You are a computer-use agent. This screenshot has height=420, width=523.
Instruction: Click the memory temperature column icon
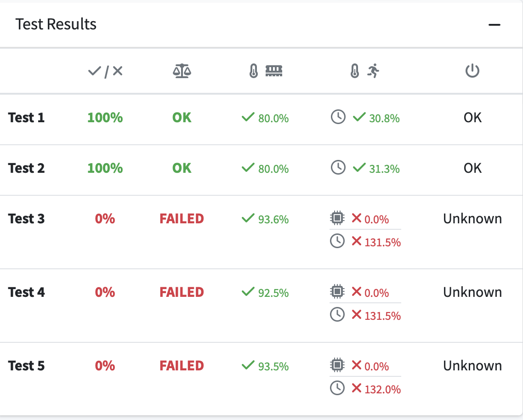point(266,71)
